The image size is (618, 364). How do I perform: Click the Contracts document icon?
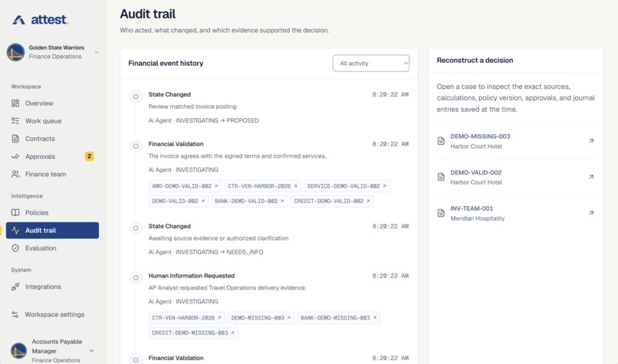tap(15, 139)
